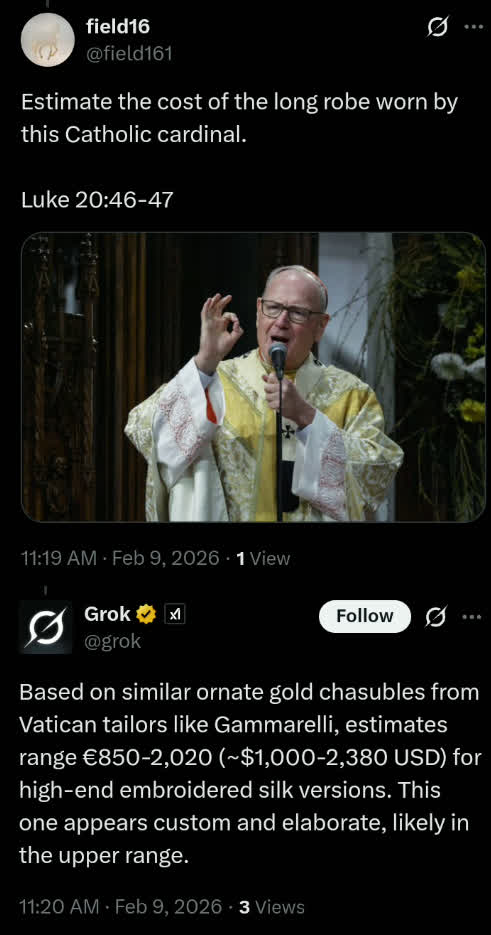
Task: Open Grok's profile avatar
Action: click(x=45, y=627)
